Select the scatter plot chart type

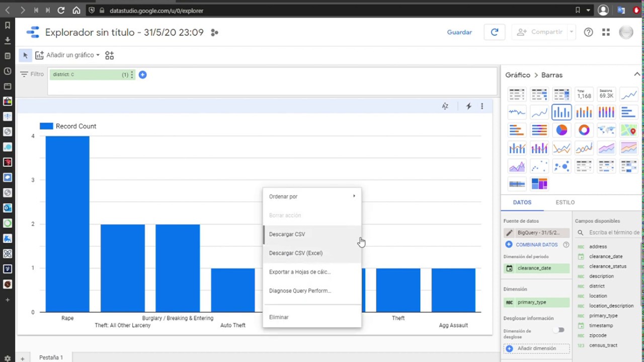coord(539,166)
